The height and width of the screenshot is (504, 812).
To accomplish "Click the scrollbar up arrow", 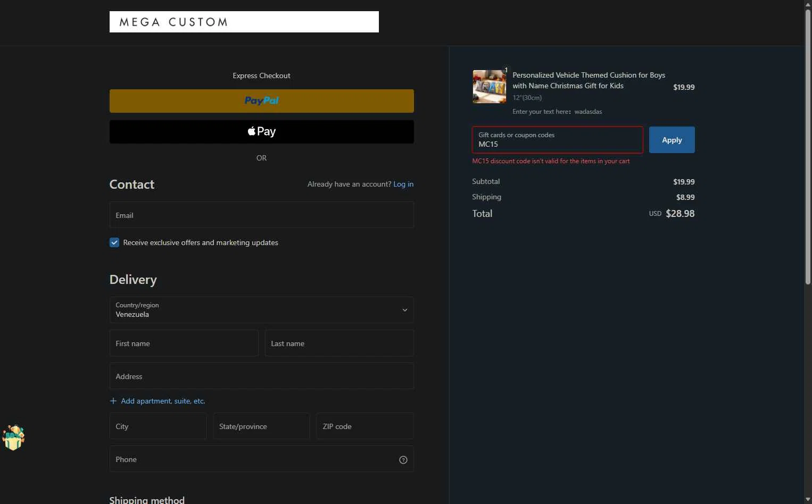I will pos(808,4).
